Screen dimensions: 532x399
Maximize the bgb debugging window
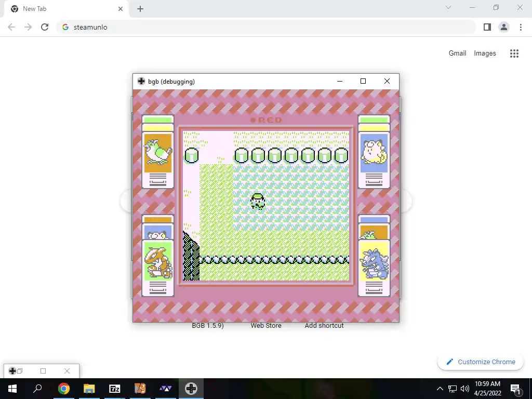click(363, 81)
